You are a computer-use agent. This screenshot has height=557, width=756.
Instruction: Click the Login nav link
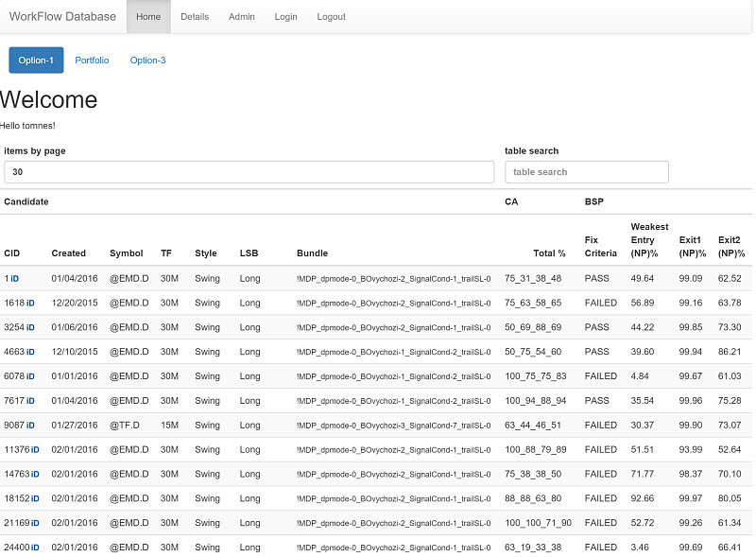click(285, 17)
